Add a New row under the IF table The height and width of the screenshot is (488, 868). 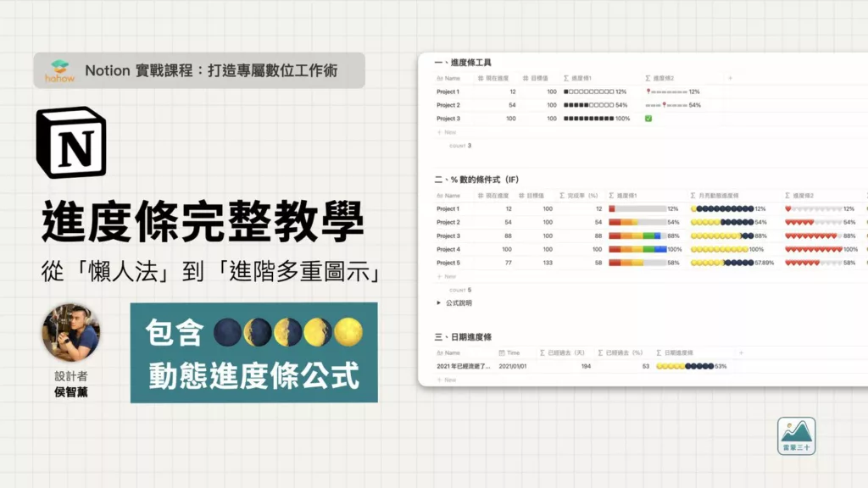tap(447, 277)
